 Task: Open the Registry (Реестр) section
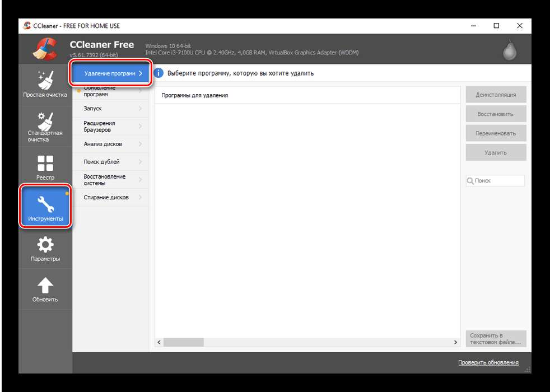point(45,167)
